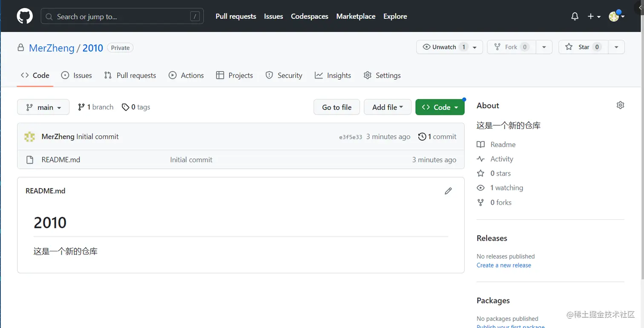
Task: Star the repository
Action: click(x=584, y=47)
